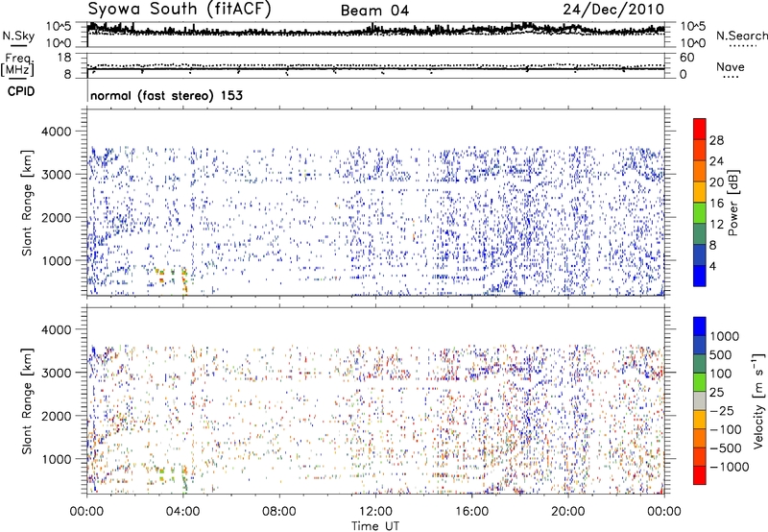Viewport: 768px width, 532px height.
Task: Click the 'Freq. [MHz]' label
Action: point(18,64)
